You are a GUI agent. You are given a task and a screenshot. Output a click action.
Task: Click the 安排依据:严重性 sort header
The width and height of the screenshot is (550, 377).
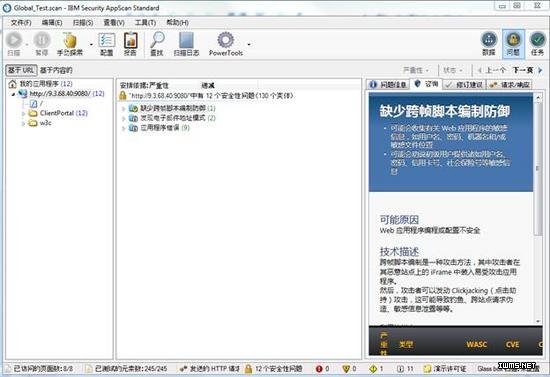coord(144,85)
